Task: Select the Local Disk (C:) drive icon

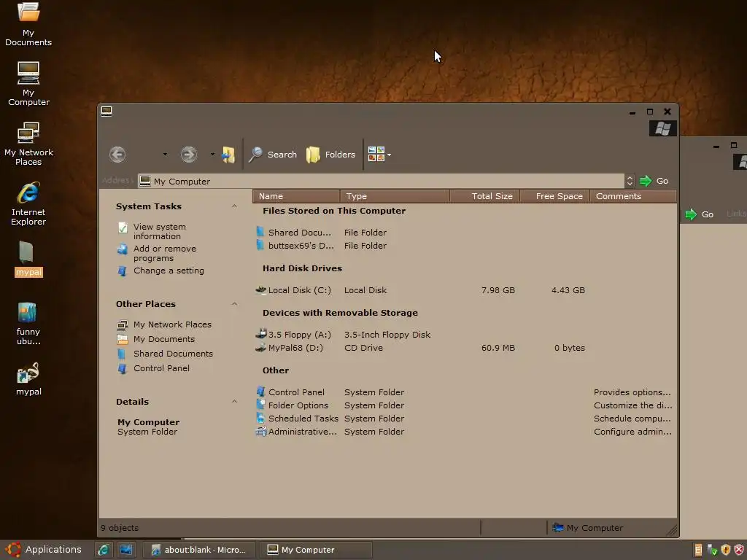Action: tap(260, 289)
